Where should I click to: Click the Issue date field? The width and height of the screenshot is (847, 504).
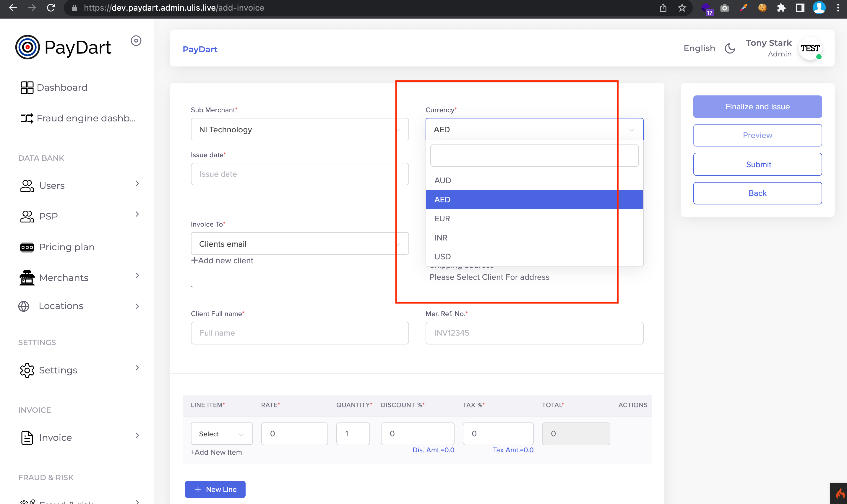pyautogui.click(x=300, y=174)
